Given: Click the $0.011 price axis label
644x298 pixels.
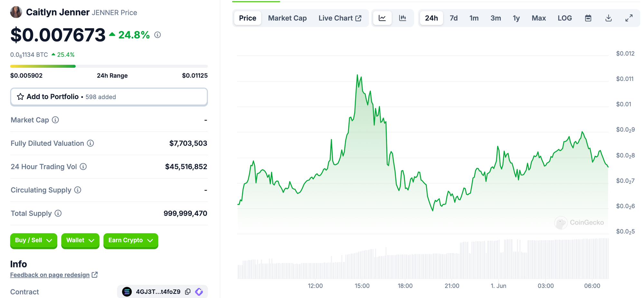Looking at the screenshot, I should 625,79.
